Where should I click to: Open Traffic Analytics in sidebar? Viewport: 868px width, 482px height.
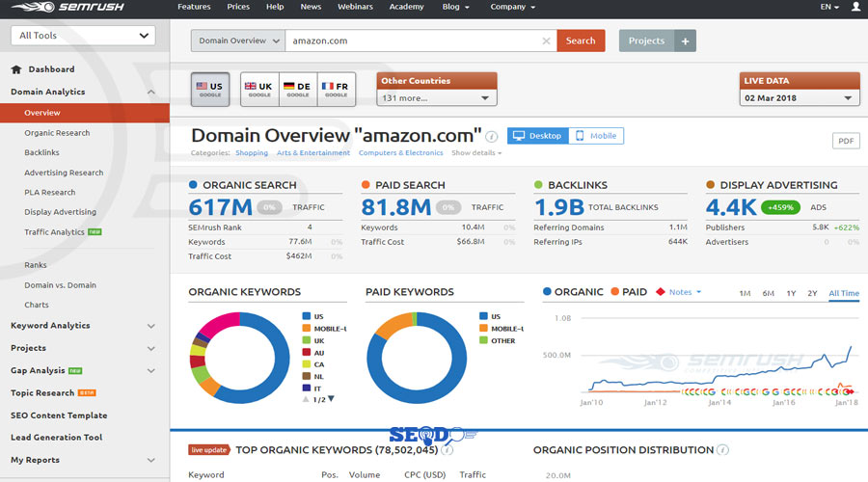point(54,232)
